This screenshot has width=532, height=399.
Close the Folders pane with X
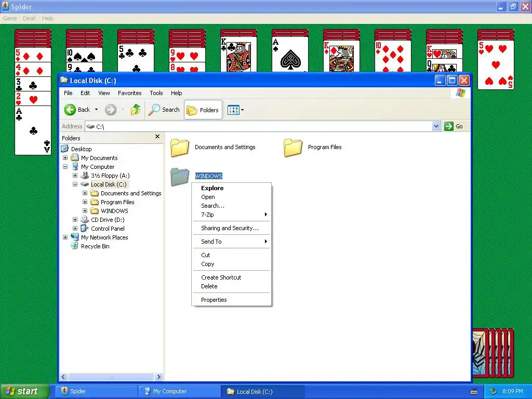(157, 137)
